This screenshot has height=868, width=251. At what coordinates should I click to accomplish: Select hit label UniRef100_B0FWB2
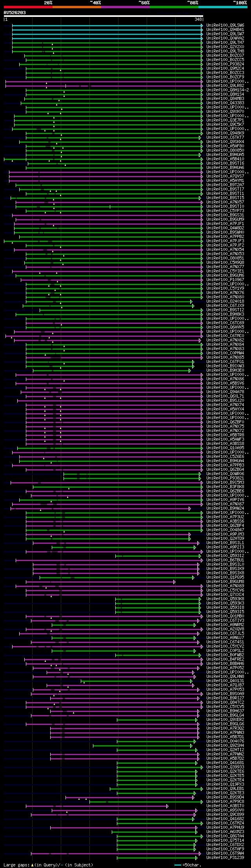(x=225, y=655)
